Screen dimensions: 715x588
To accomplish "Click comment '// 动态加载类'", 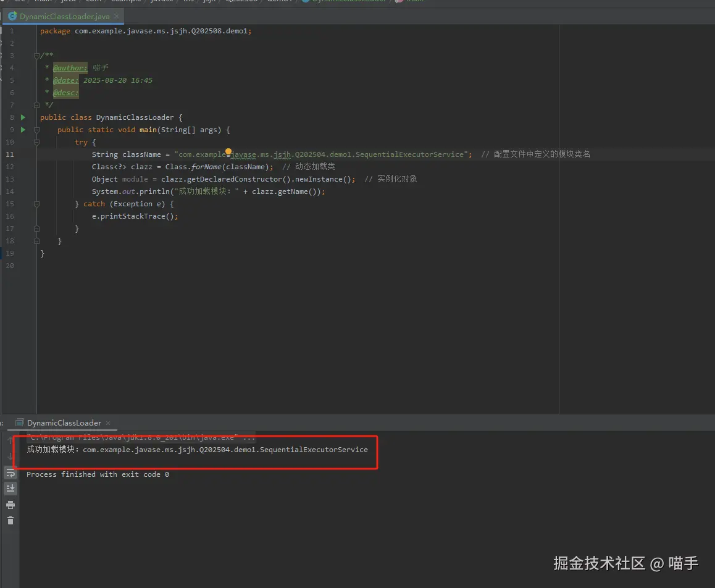I will click(x=309, y=167).
